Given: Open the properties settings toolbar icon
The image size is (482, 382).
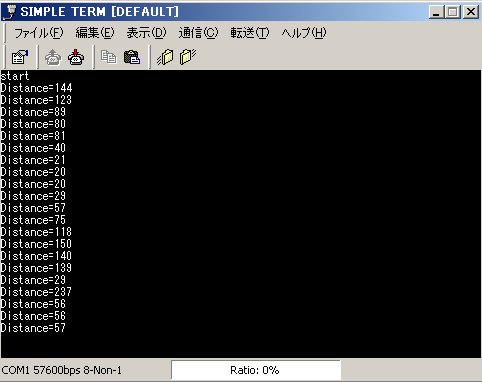Looking at the screenshot, I should click(20, 57).
